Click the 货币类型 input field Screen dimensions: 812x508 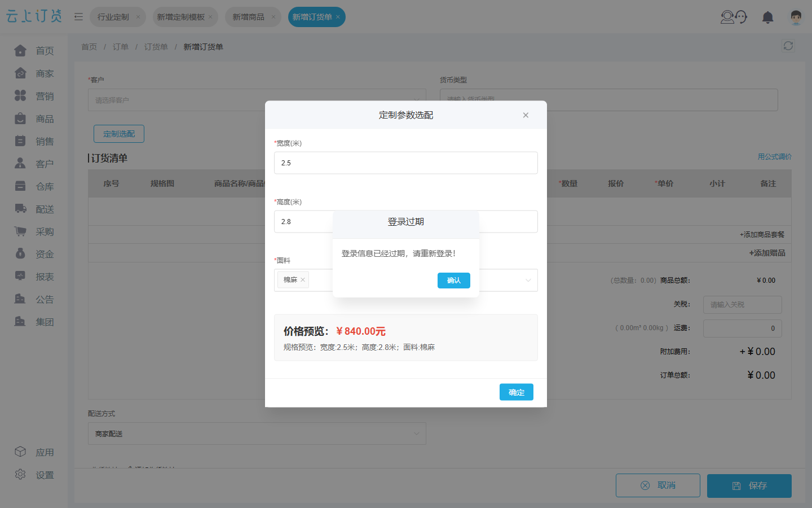click(x=609, y=100)
